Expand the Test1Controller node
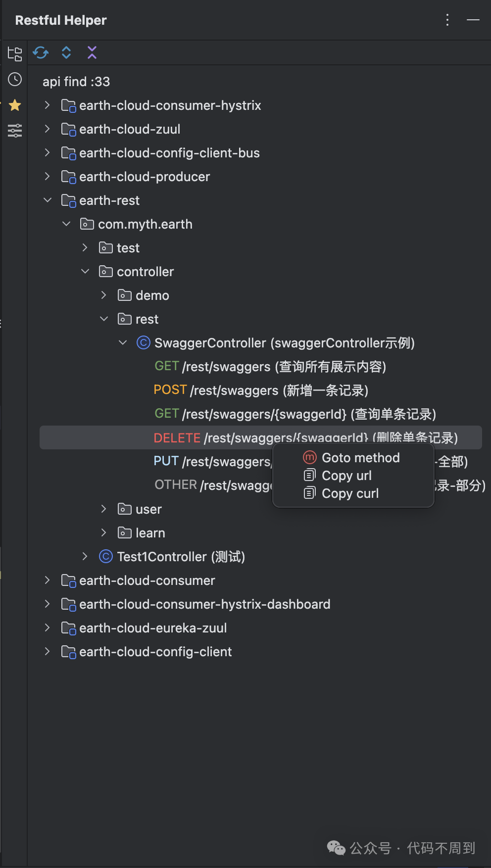This screenshot has width=491, height=868. [x=85, y=556]
